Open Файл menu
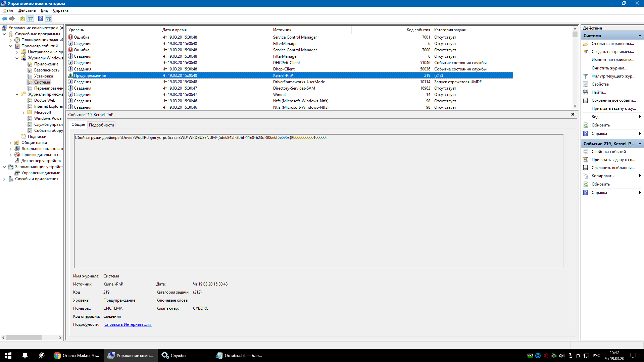 (x=8, y=10)
